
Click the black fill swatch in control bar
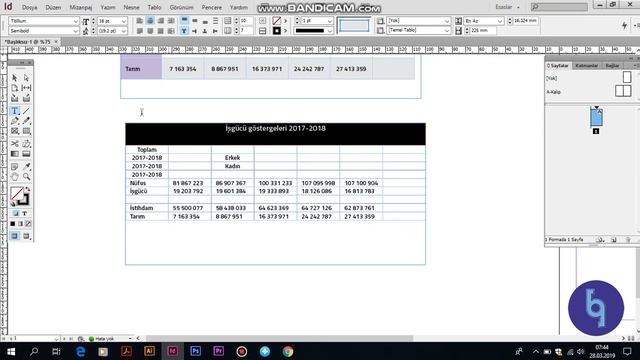coord(276,31)
